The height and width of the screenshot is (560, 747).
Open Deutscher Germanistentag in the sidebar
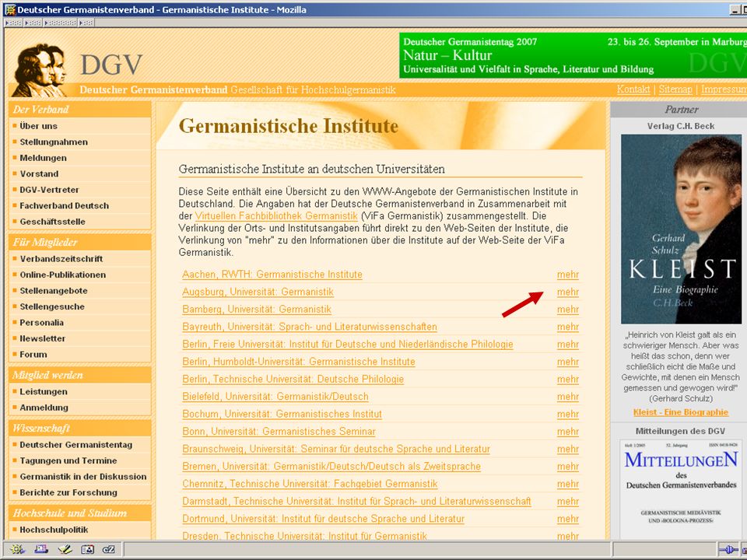pyautogui.click(x=76, y=445)
